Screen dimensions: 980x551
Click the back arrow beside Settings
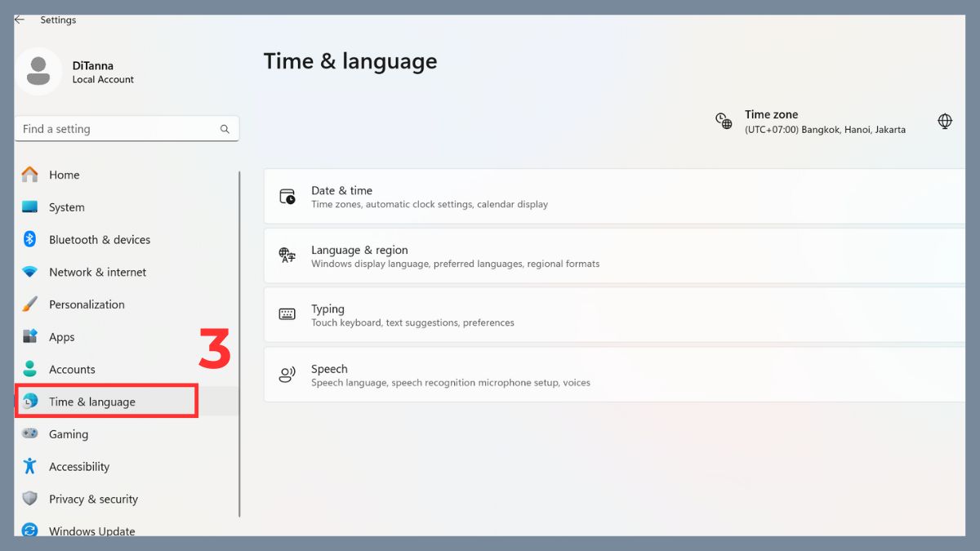pyautogui.click(x=20, y=20)
